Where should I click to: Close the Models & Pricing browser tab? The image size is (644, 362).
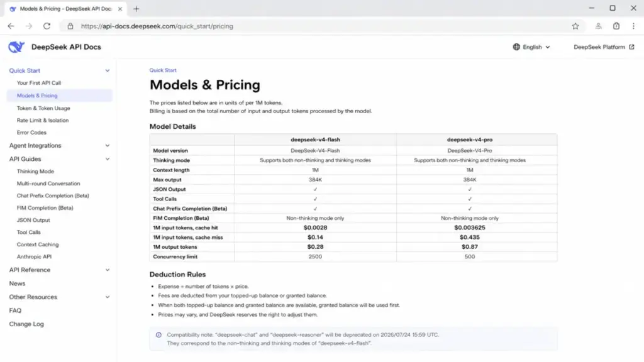click(120, 9)
